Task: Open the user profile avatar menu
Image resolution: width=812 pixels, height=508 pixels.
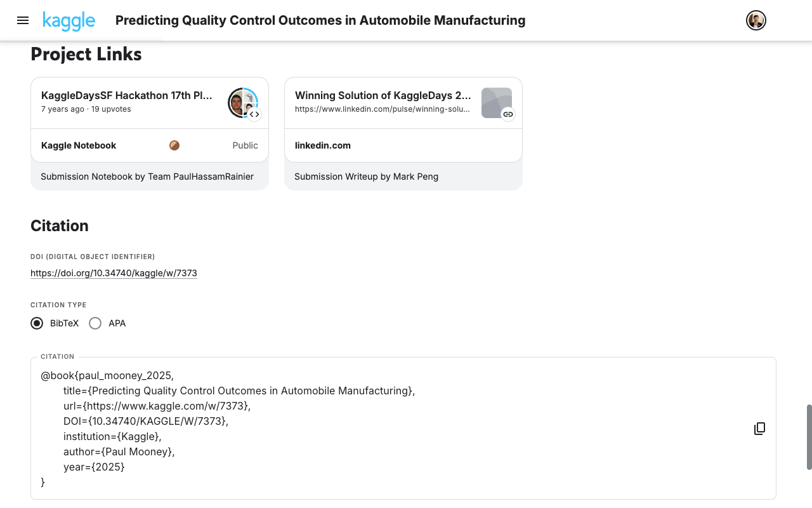Action: pos(756,20)
